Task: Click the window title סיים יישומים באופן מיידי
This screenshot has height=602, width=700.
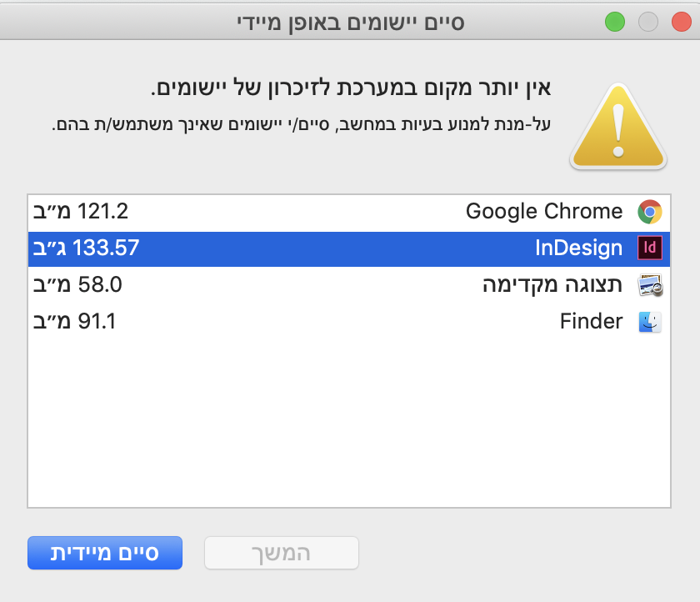Action: (350, 22)
